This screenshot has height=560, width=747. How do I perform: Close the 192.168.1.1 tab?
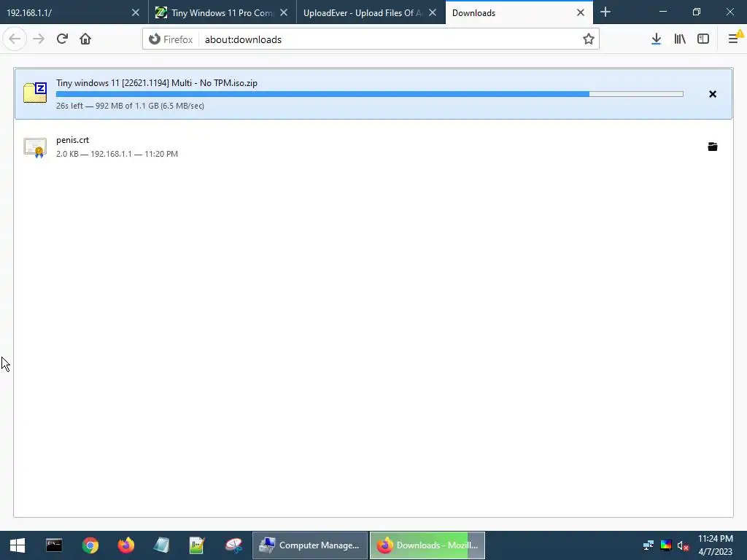tap(135, 13)
